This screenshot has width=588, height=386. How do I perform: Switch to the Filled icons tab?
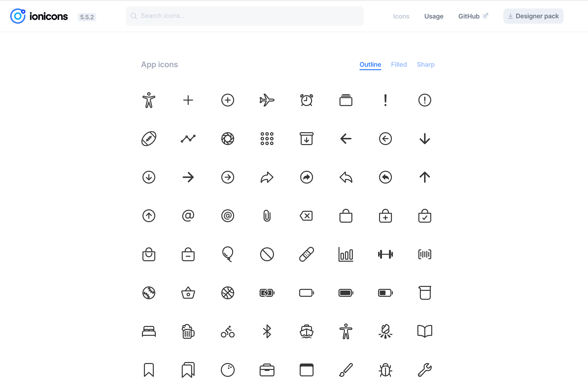coord(398,64)
